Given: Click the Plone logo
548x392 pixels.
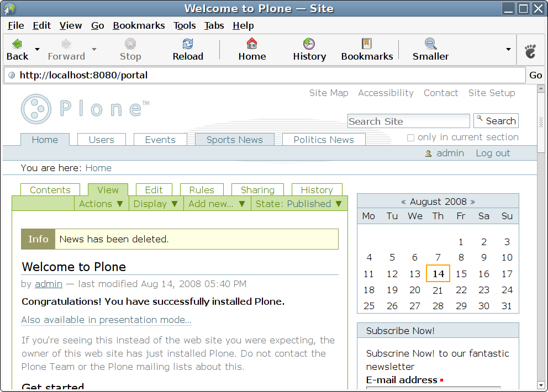Looking at the screenshot, I should tap(85, 109).
